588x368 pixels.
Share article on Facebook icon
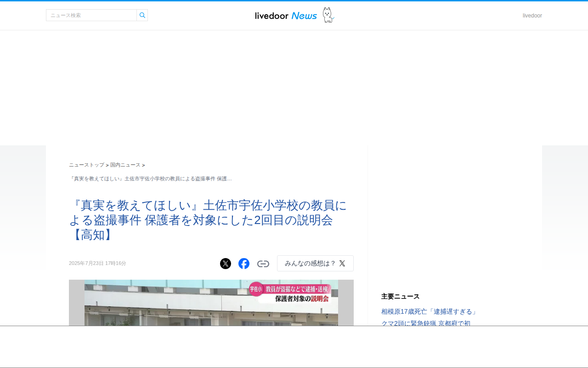click(x=244, y=264)
